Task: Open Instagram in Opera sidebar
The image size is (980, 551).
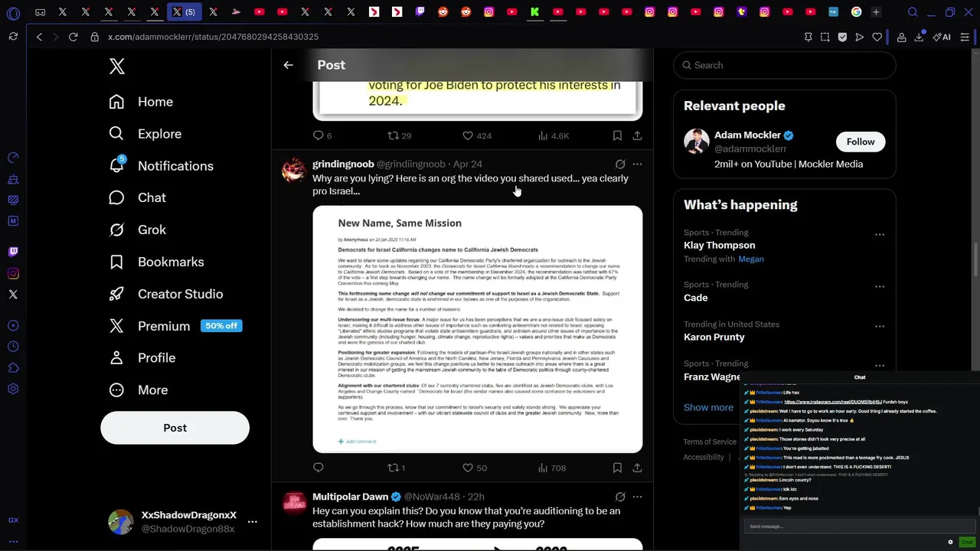Action: (13, 273)
